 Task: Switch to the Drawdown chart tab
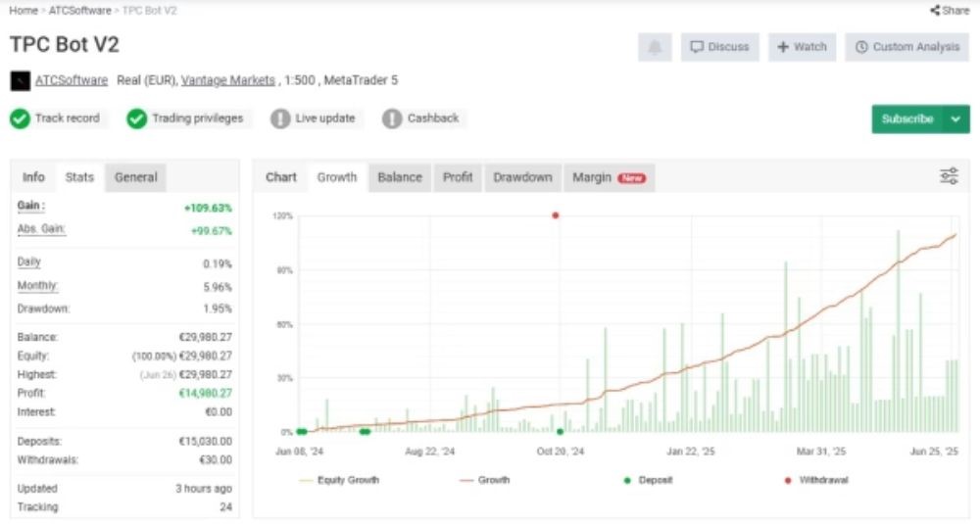point(522,177)
